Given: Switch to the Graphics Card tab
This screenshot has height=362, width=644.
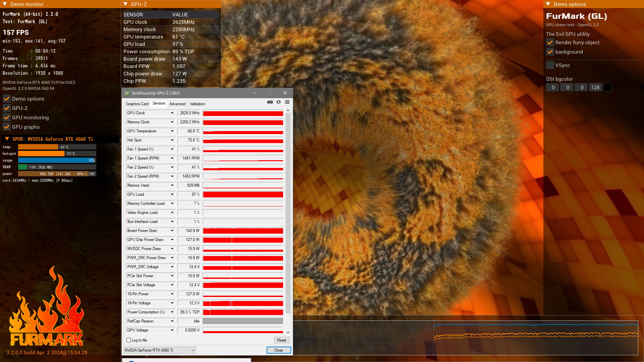Looking at the screenshot, I should (x=137, y=104).
